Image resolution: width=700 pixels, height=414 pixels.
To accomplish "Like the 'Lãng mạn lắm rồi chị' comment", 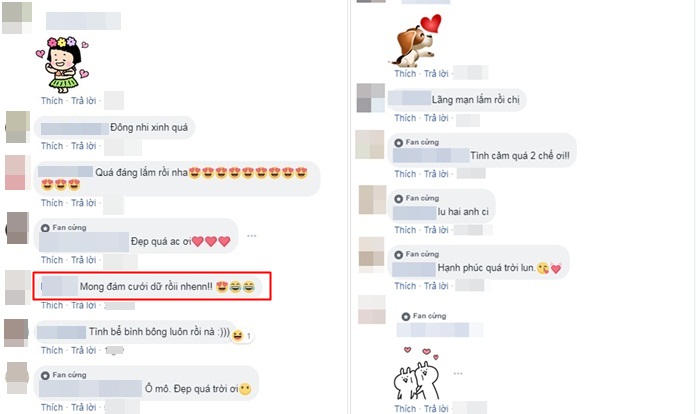I will 405,118.
